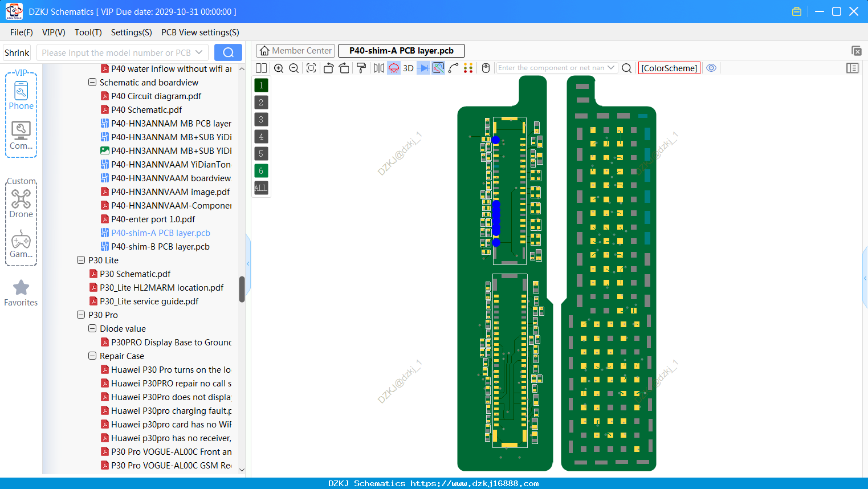Open the Tool(T) menu
Screen dimensions: 868x489
click(88, 32)
